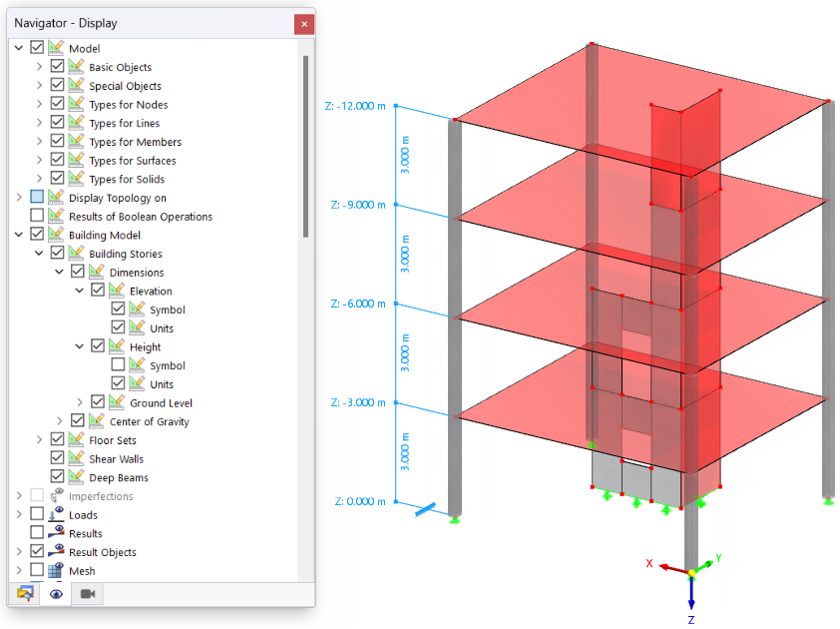Select the Center of Gravity label

pos(150,422)
